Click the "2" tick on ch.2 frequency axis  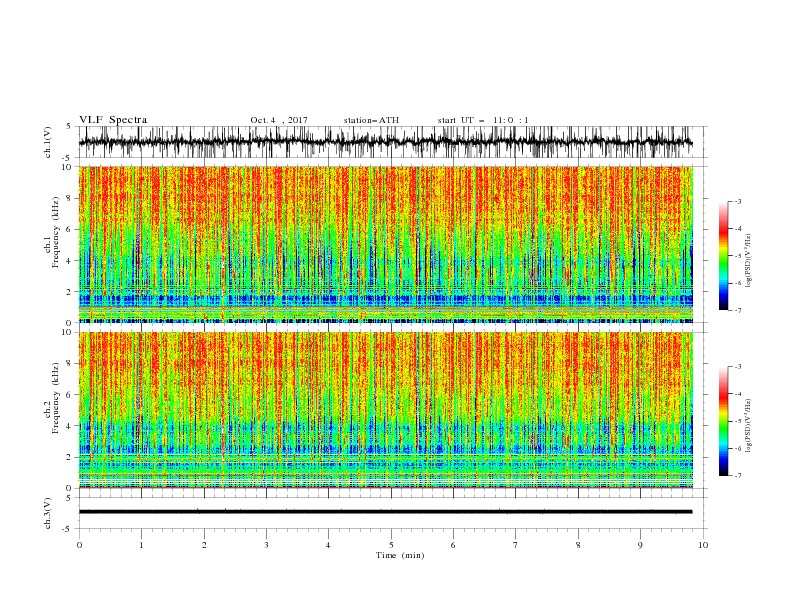tap(70, 457)
